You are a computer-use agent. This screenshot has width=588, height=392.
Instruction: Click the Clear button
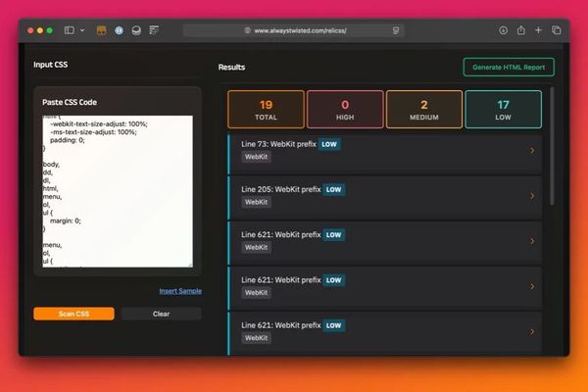point(161,314)
